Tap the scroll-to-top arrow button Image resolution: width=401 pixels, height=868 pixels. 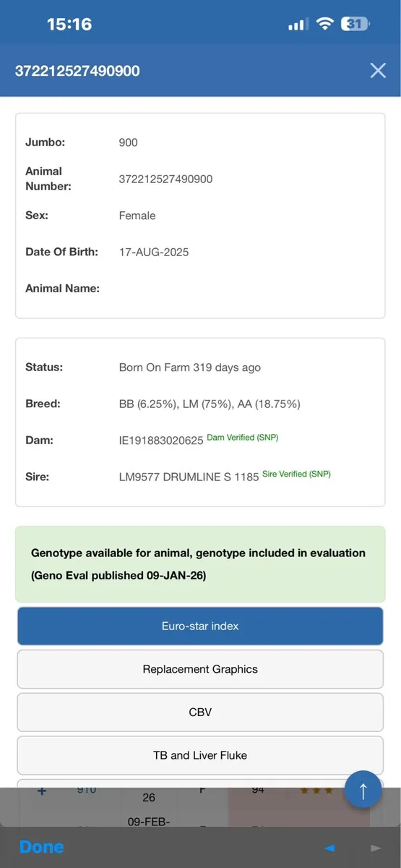[x=363, y=790]
